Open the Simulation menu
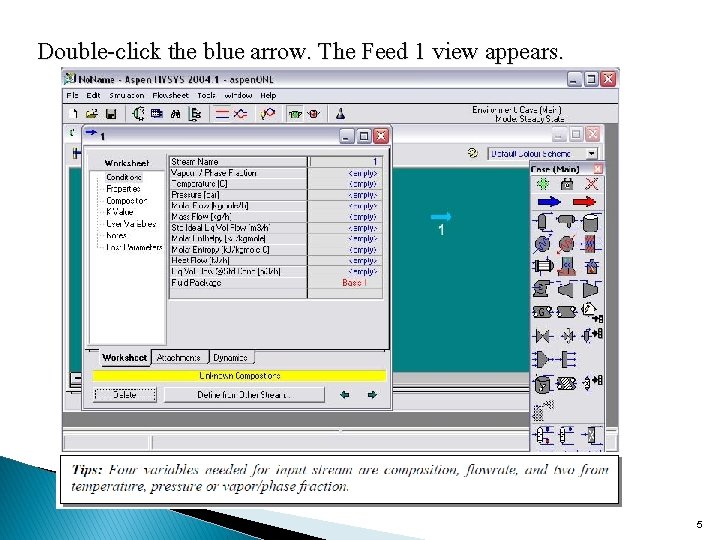This screenshot has height=540, width=720. [x=127, y=96]
